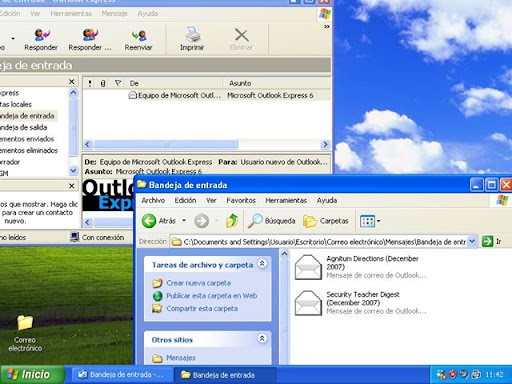Click the red shield tray icon
The image size is (512, 384).
[x=453, y=374]
